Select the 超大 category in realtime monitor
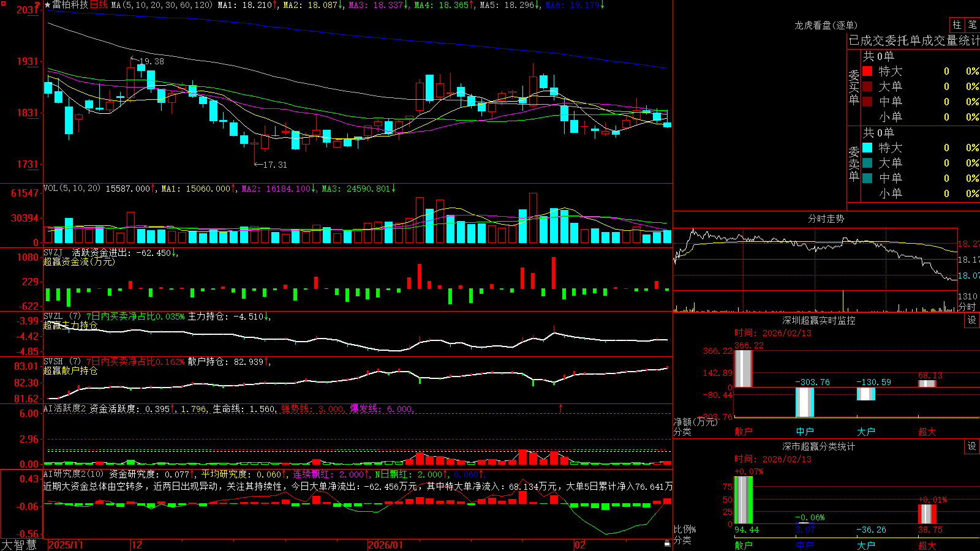The height and width of the screenshot is (551, 980). pos(927,432)
